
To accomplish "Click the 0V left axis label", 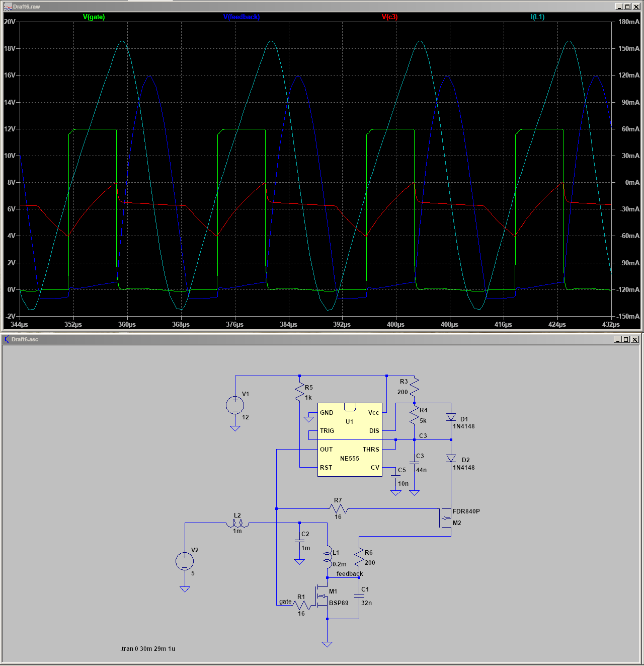I will pos(11,289).
